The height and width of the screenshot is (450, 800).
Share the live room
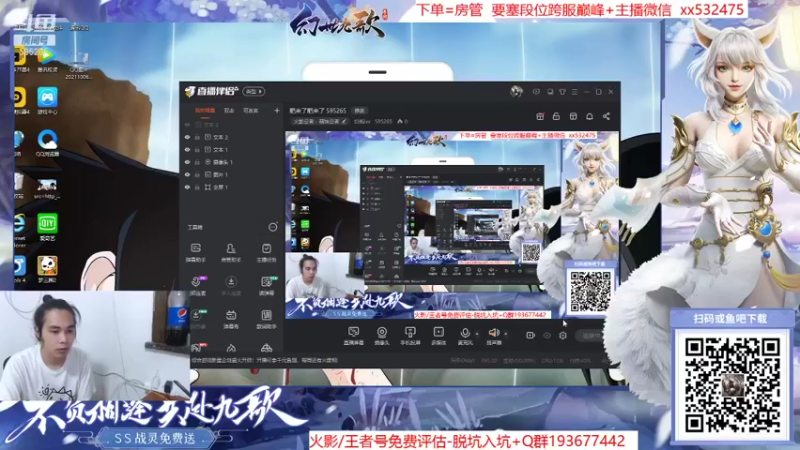point(606,116)
